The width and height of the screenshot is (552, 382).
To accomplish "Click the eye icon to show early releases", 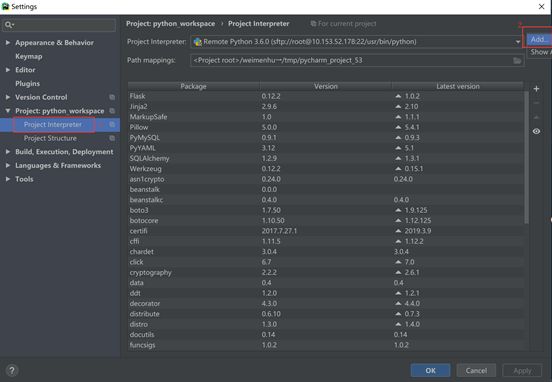I will pyautogui.click(x=536, y=131).
